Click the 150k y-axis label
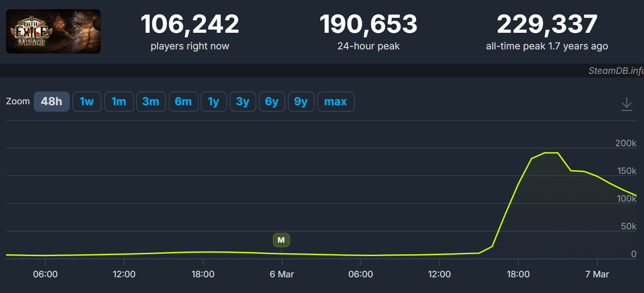The image size is (644, 293). [x=627, y=171]
